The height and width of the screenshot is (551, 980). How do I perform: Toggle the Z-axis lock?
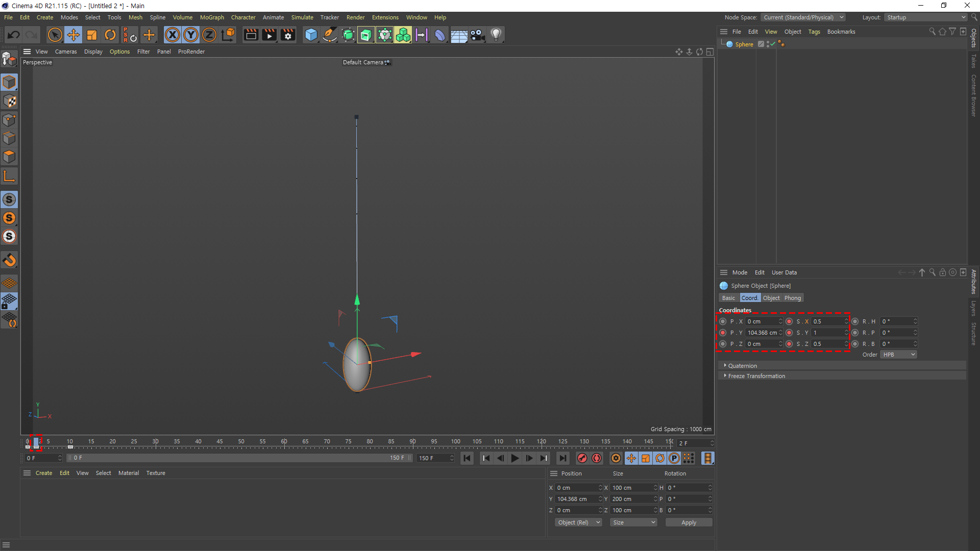(x=209, y=35)
